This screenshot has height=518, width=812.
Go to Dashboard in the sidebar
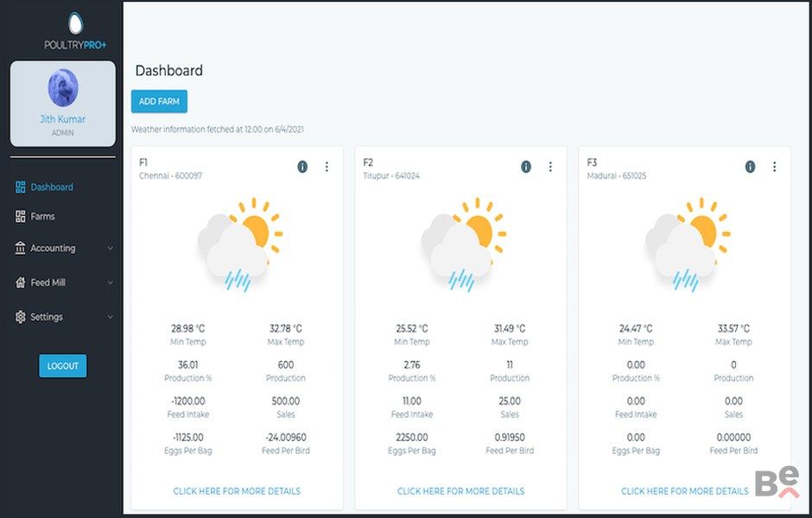tap(51, 187)
